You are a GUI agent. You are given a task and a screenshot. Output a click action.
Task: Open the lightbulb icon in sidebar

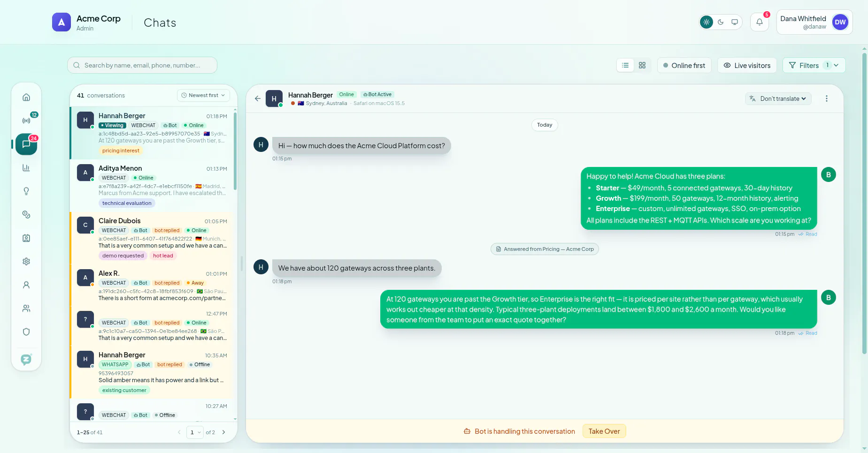pos(26,191)
